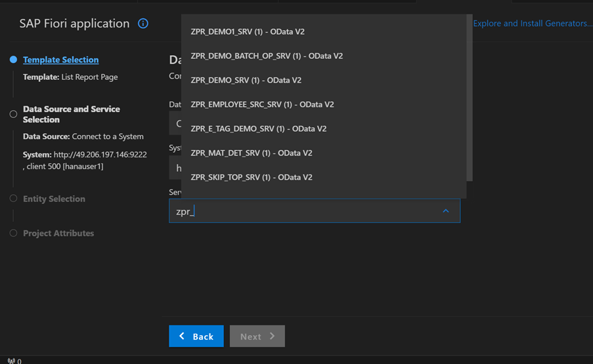Click the service list scrollbar

[470, 98]
